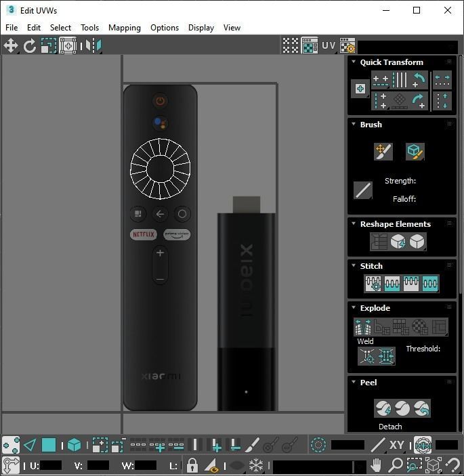The height and width of the screenshot is (476, 464).
Task: Click Relax Until Flat icon
Action: click(398, 242)
